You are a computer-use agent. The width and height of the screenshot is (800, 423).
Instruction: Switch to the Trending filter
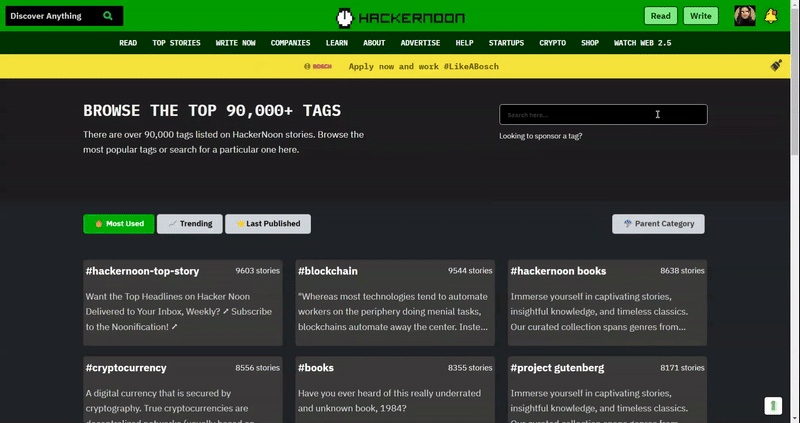tap(190, 223)
